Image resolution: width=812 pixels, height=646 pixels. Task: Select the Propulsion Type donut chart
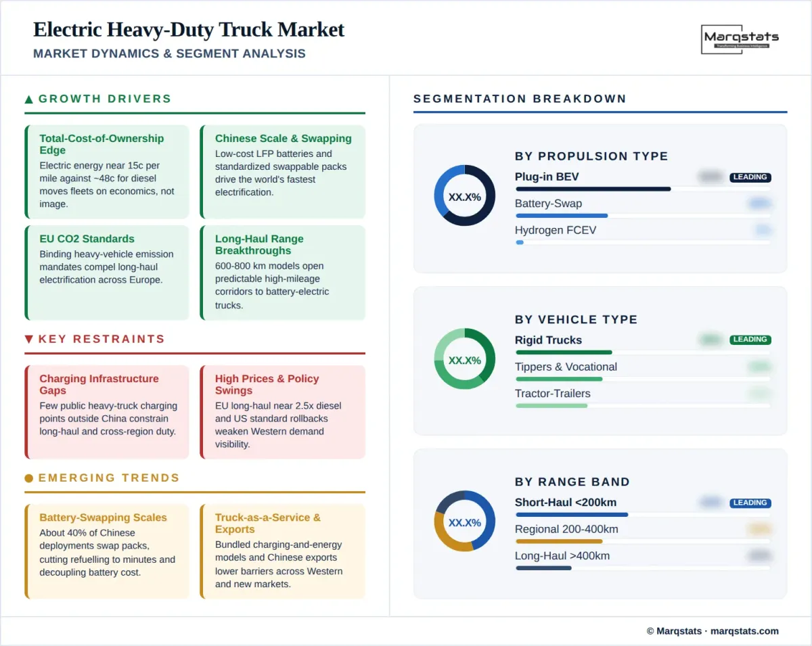[x=465, y=195]
